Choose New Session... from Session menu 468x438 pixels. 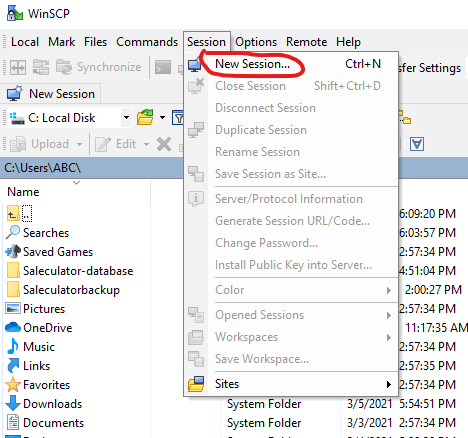(x=291, y=64)
